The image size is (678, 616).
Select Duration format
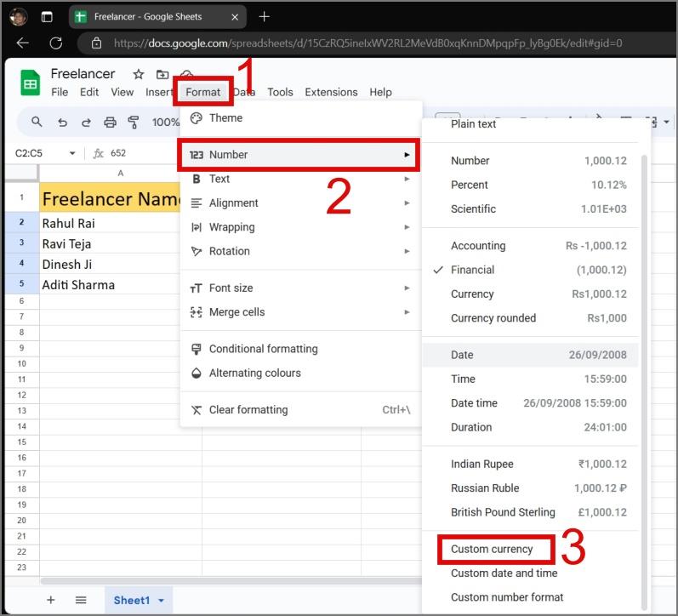[530, 427]
